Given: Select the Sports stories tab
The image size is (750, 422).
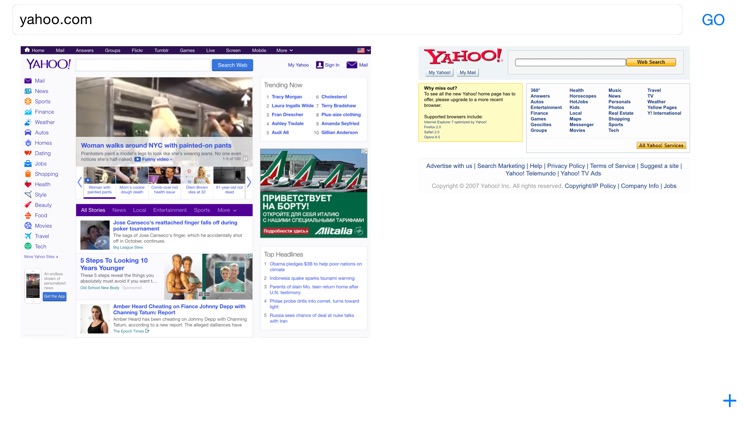Looking at the screenshot, I should pyautogui.click(x=202, y=210).
